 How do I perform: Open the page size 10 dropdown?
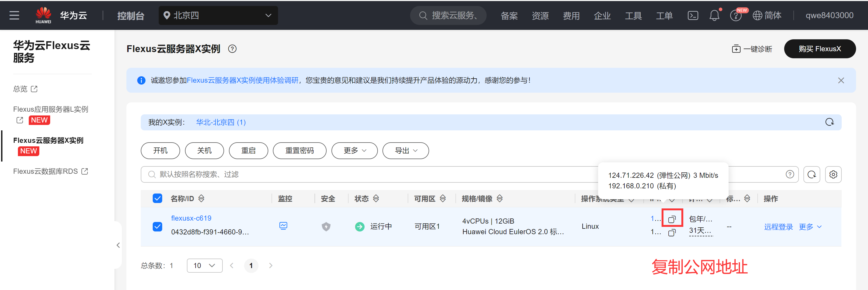(205, 265)
